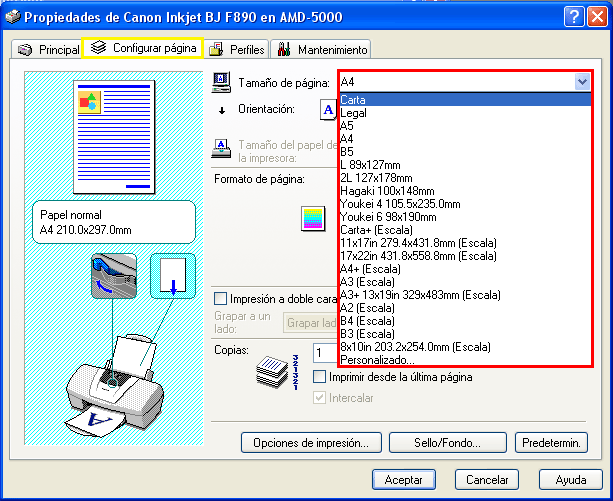Select L 89x127mm option
Screen dimensions: 613x501
tap(465, 165)
